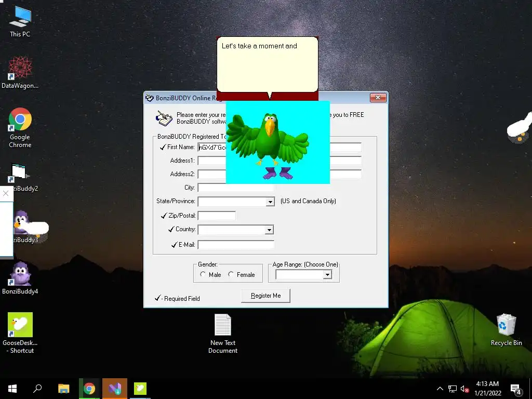
Task: Expand the Age Range dropdown
Action: tap(327, 274)
